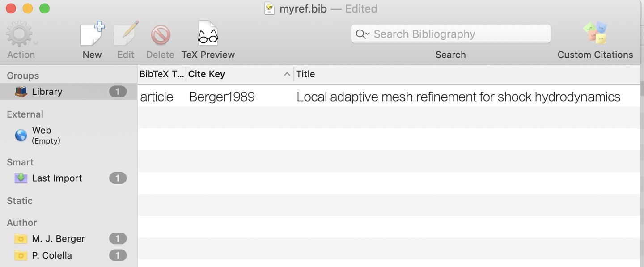Select the Library group
This screenshot has width=644, height=267.
point(47,92)
